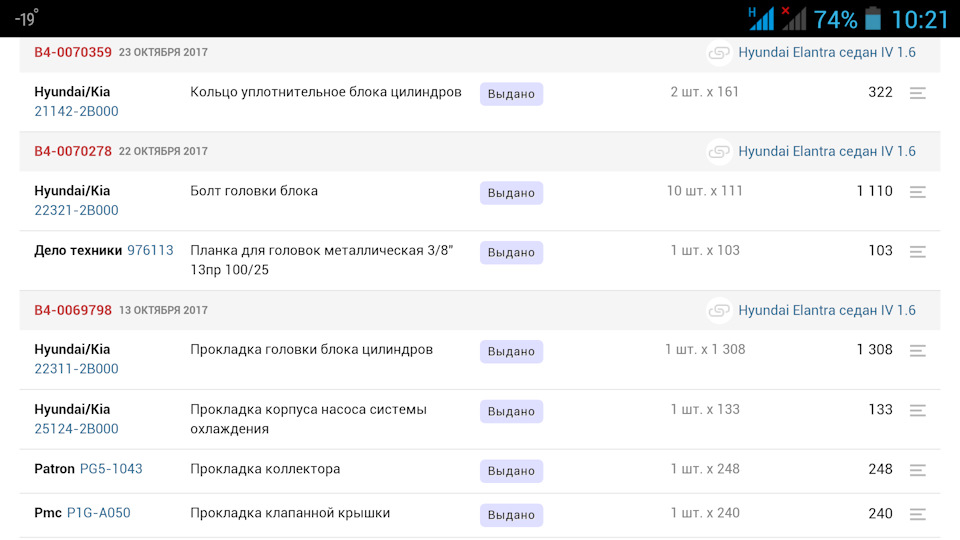Open Patron part PG5-1043
The width and height of the screenshot is (960, 540).
[x=111, y=469]
